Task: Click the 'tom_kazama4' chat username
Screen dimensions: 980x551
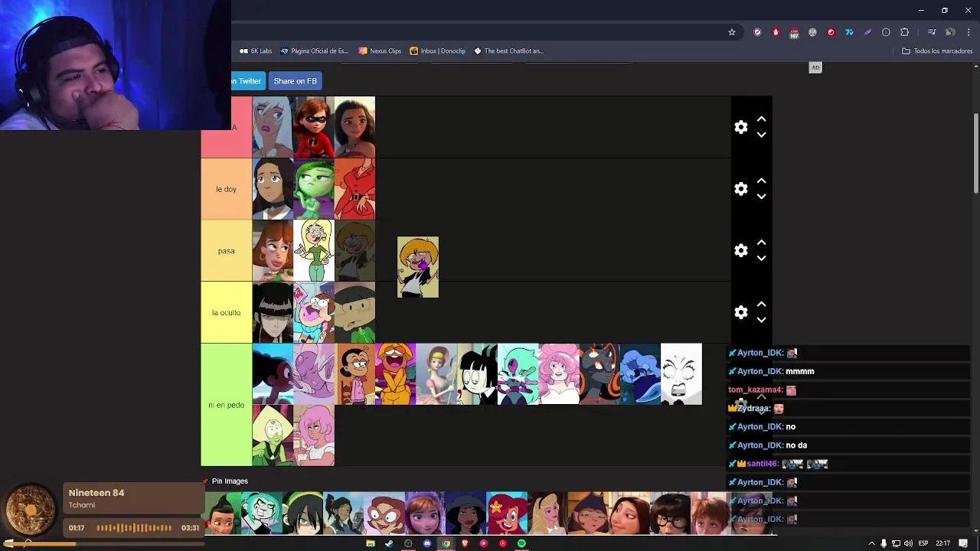Action: [x=755, y=390]
